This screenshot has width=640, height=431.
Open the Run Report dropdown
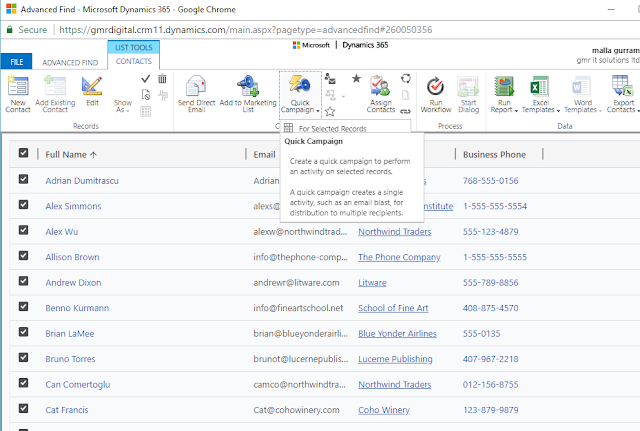(504, 106)
